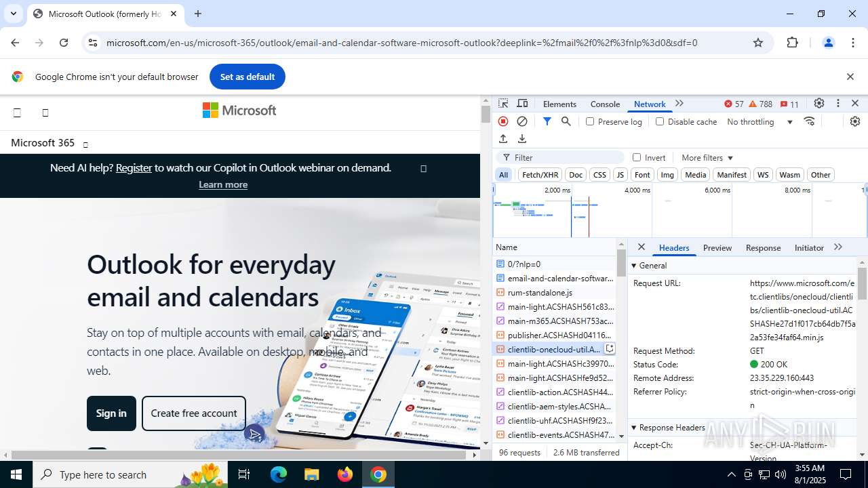Click the 57 errors counter
The width and height of the screenshot is (868, 488).
[734, 104]
